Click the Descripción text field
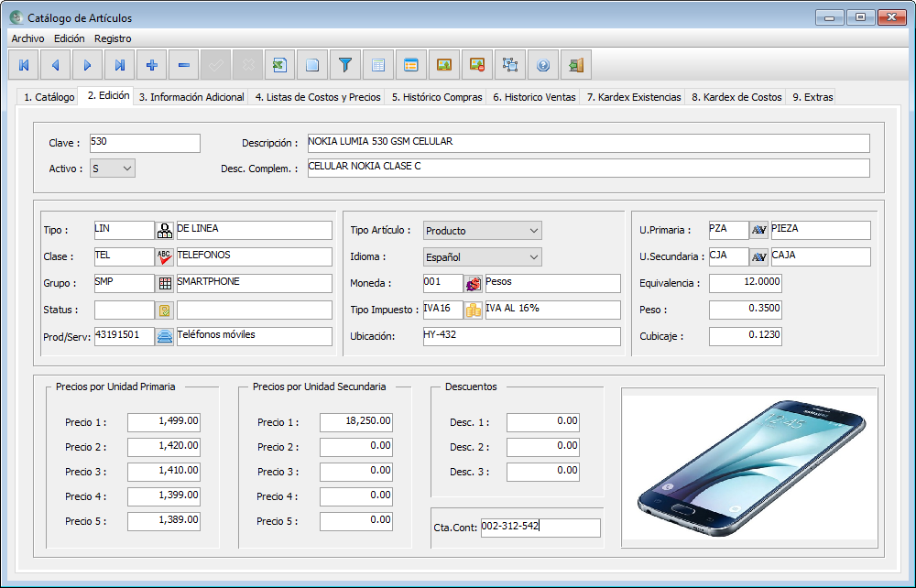 pos(588,143)
